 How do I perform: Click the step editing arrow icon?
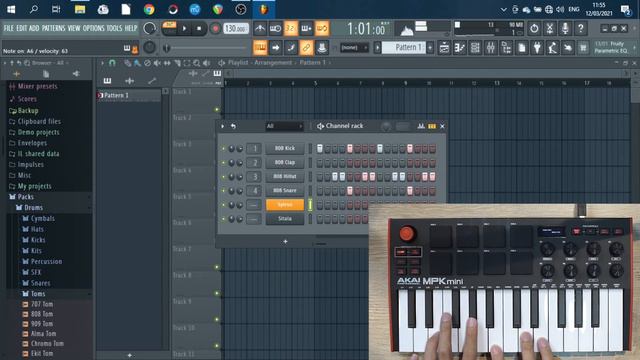click(x=276, y=48)
